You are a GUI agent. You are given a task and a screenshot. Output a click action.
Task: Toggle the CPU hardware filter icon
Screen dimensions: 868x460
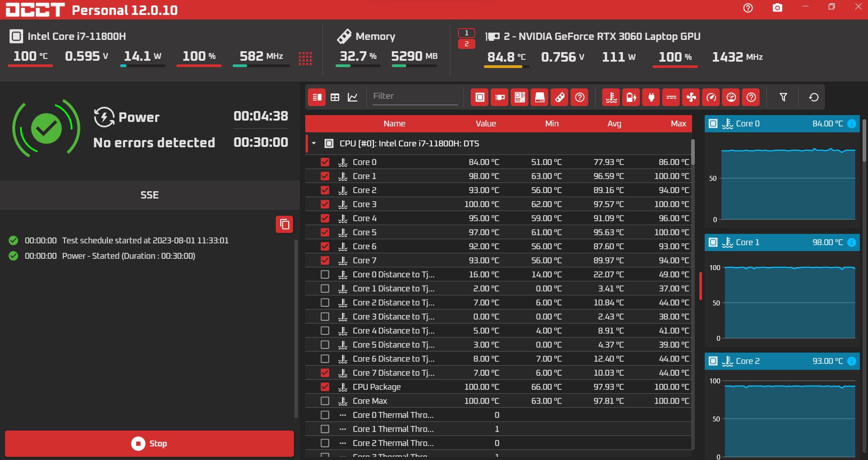[x=480, y=97]
